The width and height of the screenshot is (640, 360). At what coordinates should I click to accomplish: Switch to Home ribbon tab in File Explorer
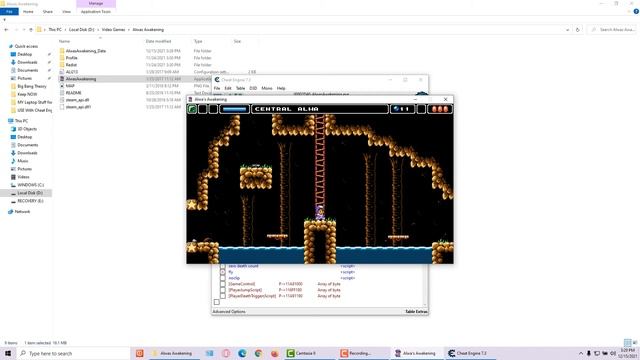(x=28, y=11)
